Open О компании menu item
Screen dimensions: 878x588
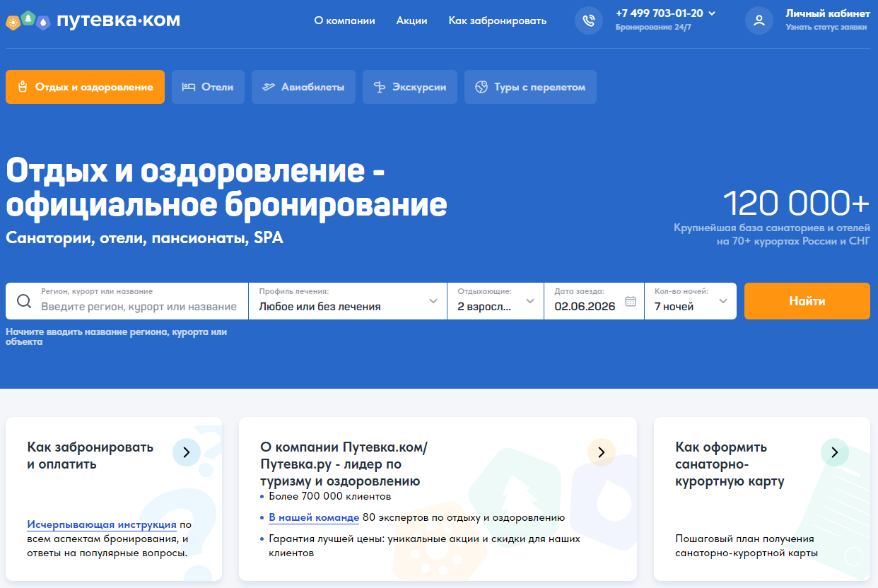[x=344, y=20]
